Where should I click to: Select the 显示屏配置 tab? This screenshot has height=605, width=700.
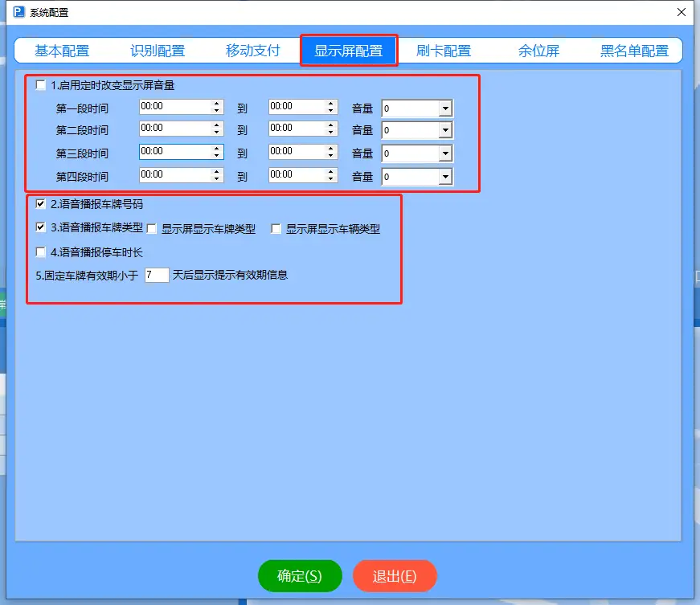tap(349, 49)
